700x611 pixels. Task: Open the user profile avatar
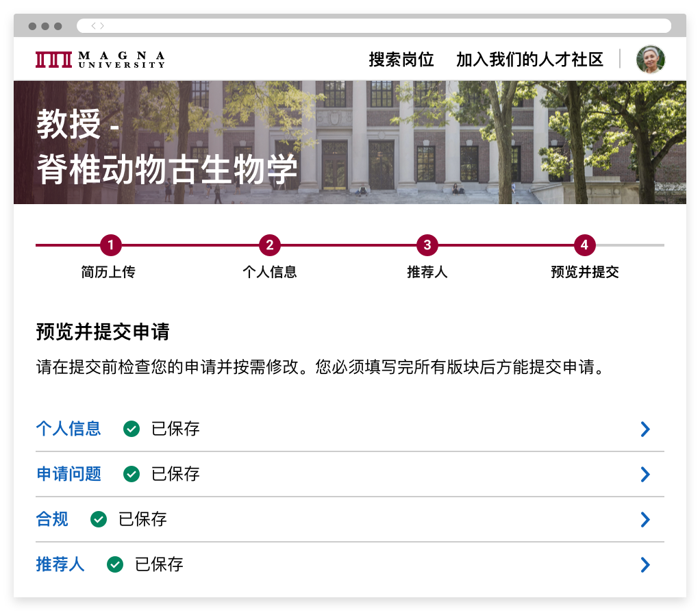click(x=651, y=59)
